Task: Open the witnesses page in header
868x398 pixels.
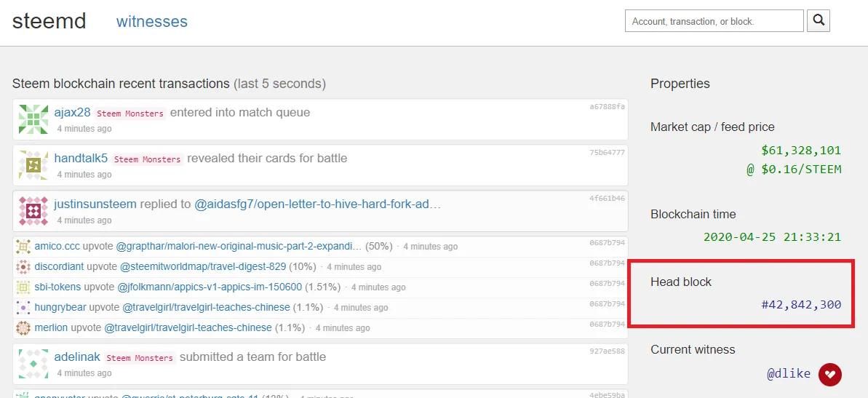Action: 151,22
